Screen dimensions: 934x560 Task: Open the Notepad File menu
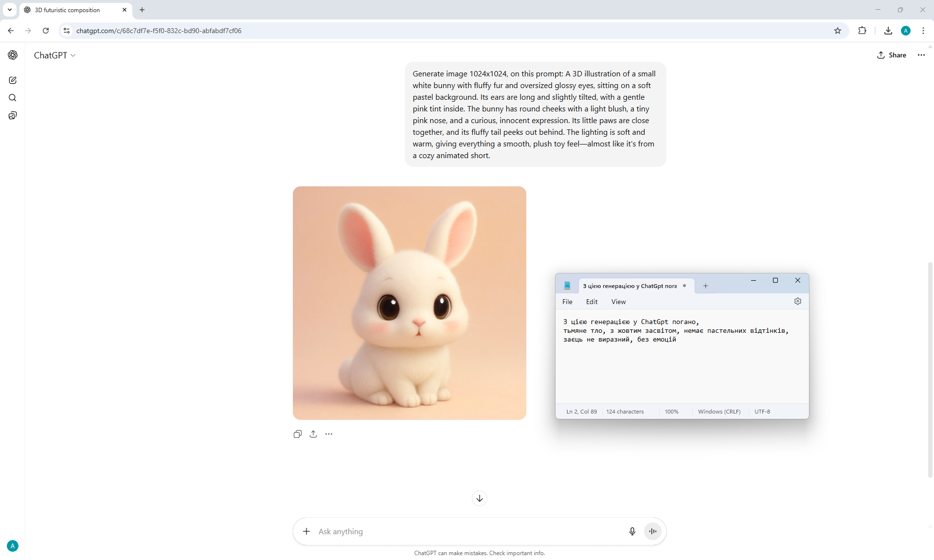pyautogui.click(x=567, y=302)
